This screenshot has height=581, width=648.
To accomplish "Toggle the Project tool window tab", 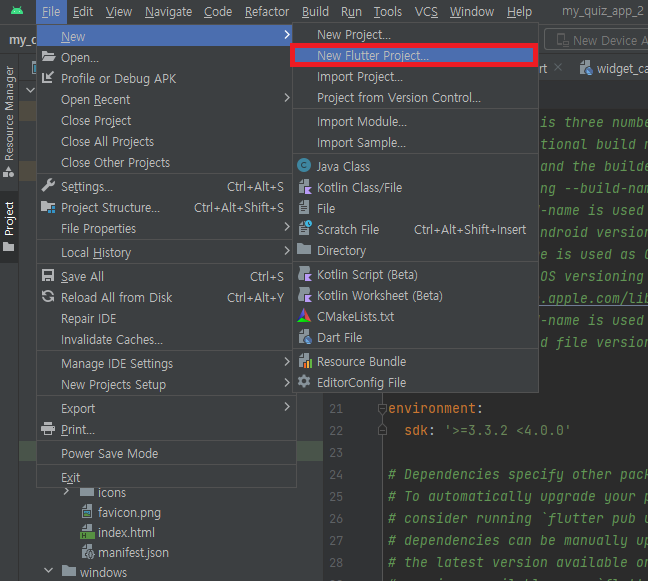I will pos(9,226).
